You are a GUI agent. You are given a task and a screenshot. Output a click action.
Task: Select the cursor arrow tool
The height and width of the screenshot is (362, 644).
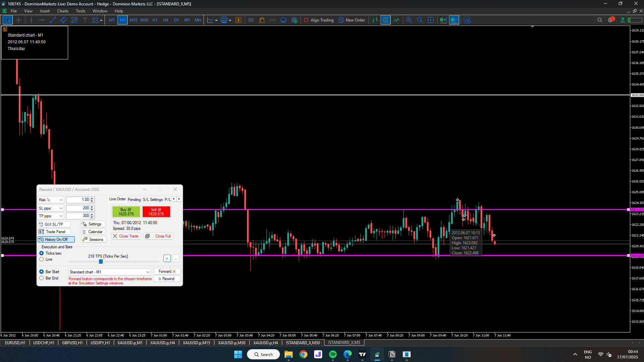point(8,20)
